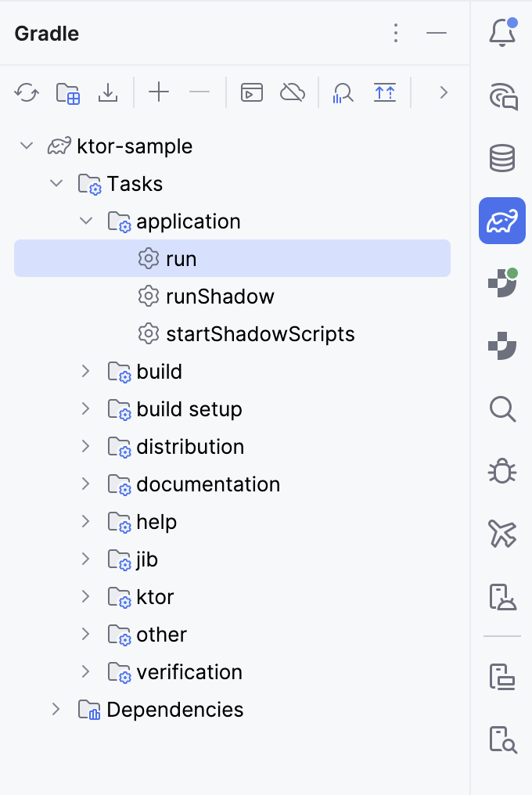Open the AI Assistant chat icon
This screenshot has height=795, width=532.
[x=502, y=95]
